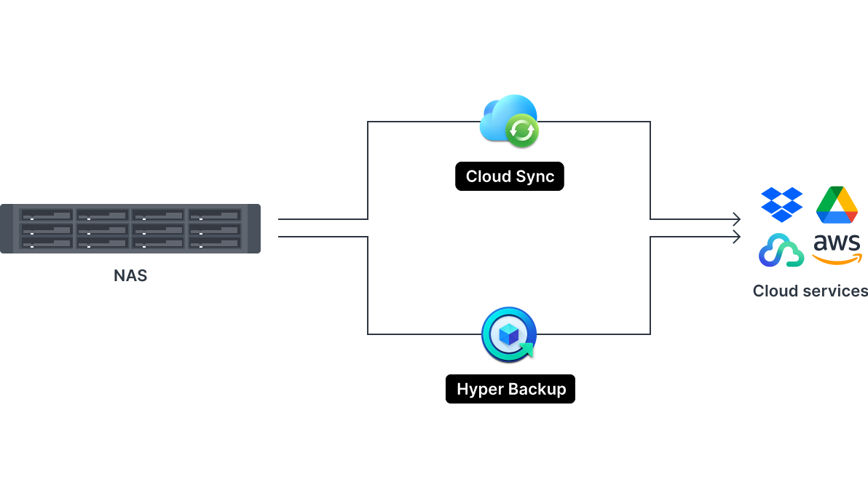Click the upper arrowhead pointing at the cloud services
The image size is (868, 488).
(x=735, y=219)
